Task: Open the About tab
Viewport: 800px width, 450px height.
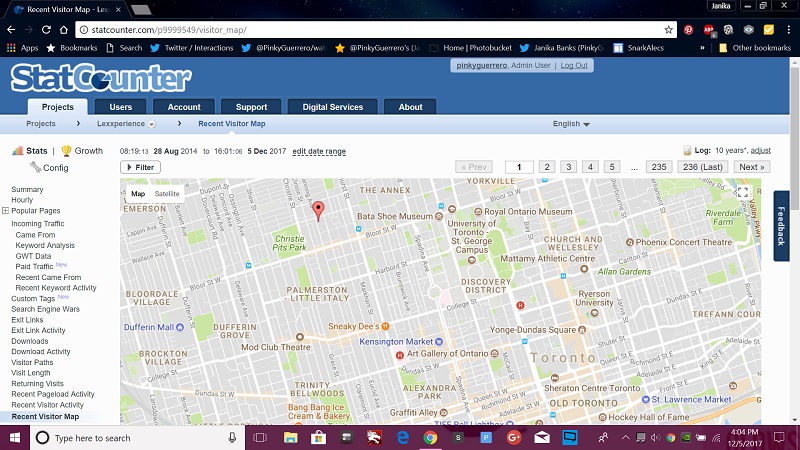Action: pyautogui.click(x=410, y=107)
